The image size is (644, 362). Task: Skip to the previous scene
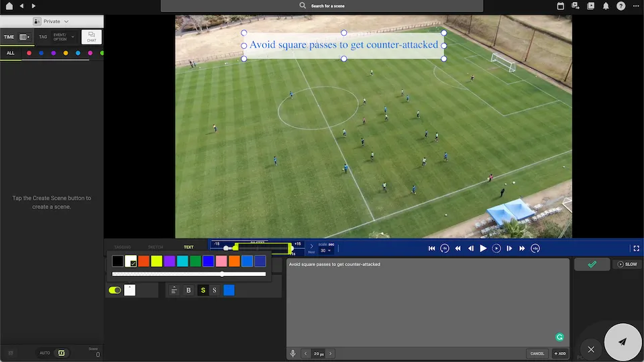pos(431,248)
